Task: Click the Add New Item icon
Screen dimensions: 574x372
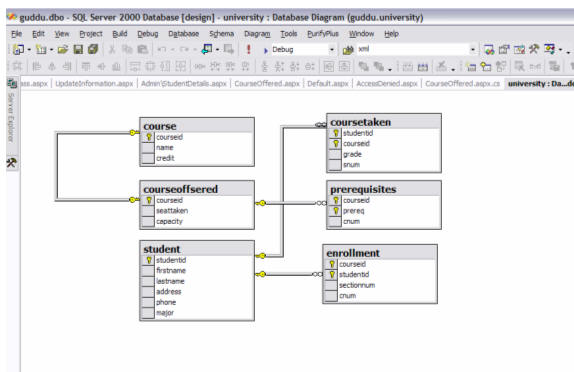Action: point(41,49)
